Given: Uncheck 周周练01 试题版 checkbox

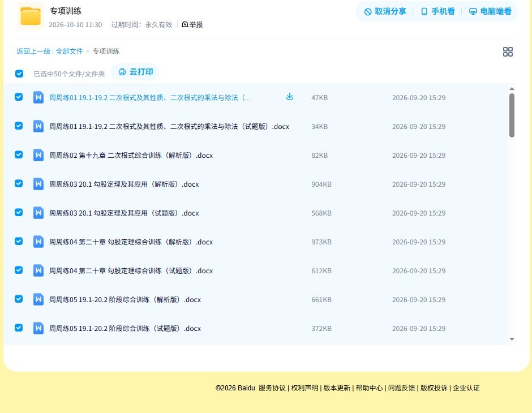Looking at the screenshot, I should click(19, 126).
